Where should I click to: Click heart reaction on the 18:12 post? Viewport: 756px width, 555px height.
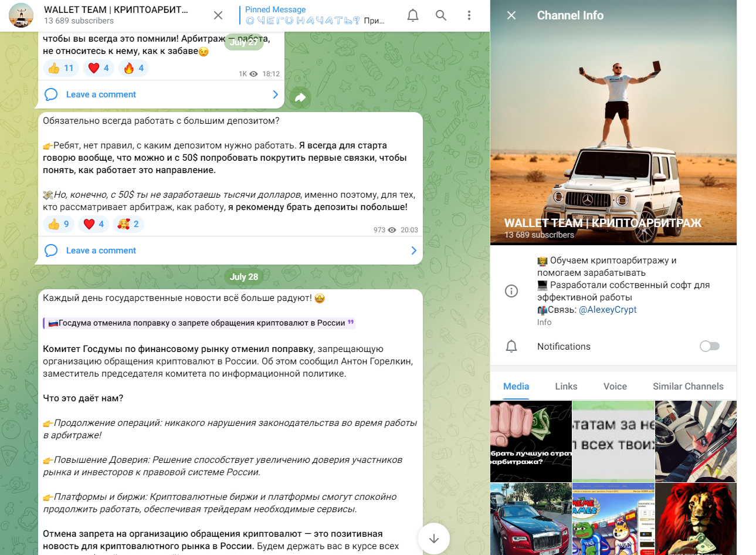click(99, 68)
